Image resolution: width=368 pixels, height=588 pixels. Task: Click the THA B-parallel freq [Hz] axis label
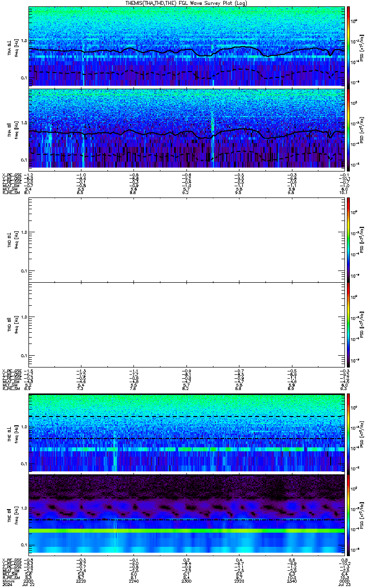click(16, 129)
